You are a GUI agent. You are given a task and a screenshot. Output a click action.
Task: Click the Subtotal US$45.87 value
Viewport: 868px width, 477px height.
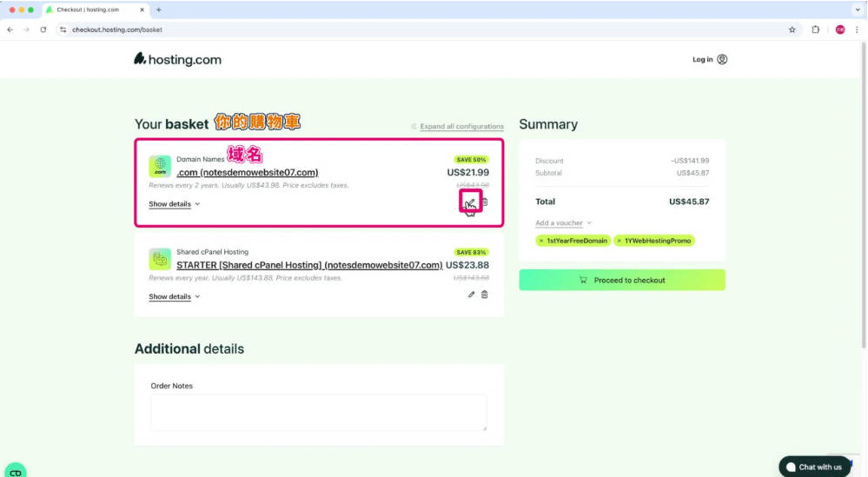pyautogui.click(x=692, y=173)
